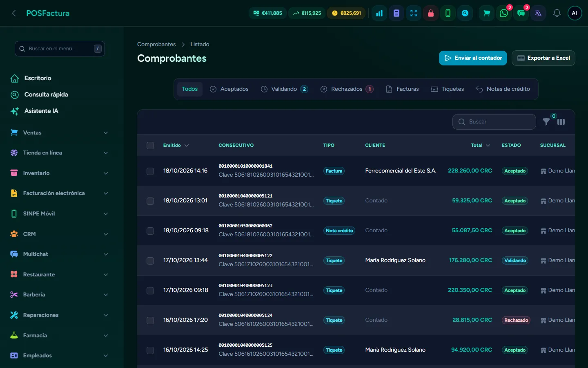Click the red lock icon
This screenshot has width=588, height=368.
(x=431, y=13)
